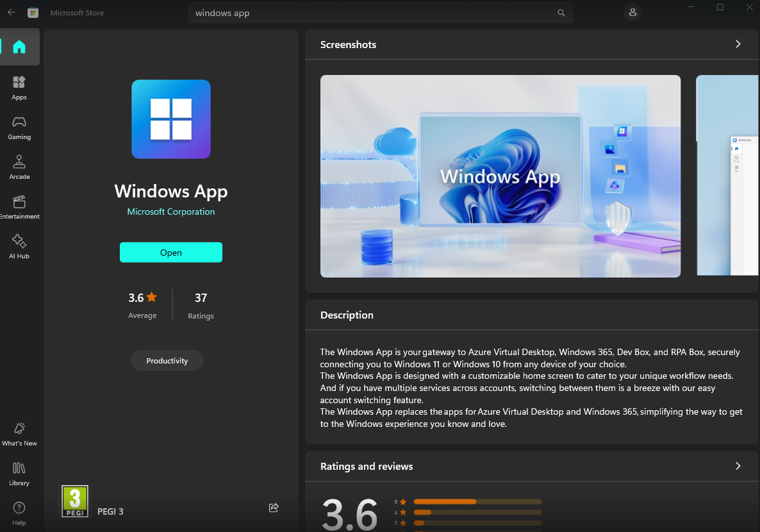760x532 pixels.
Task: Click the Ratings and reviews heading
Action: pos(367,467)
